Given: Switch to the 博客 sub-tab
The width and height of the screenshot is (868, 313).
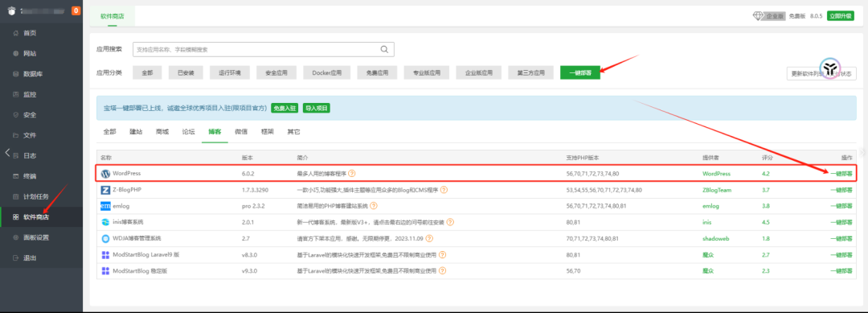Looking at the screenshot, I should pos(215,132).
